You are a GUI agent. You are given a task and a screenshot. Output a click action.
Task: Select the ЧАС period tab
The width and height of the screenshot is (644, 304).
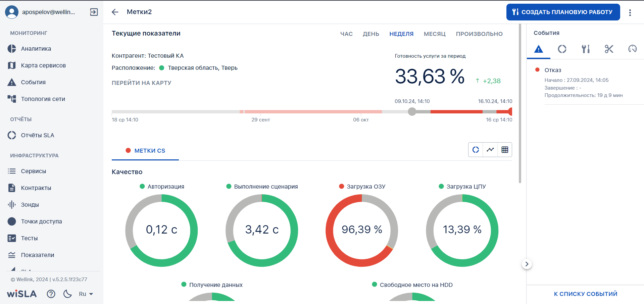346,34
